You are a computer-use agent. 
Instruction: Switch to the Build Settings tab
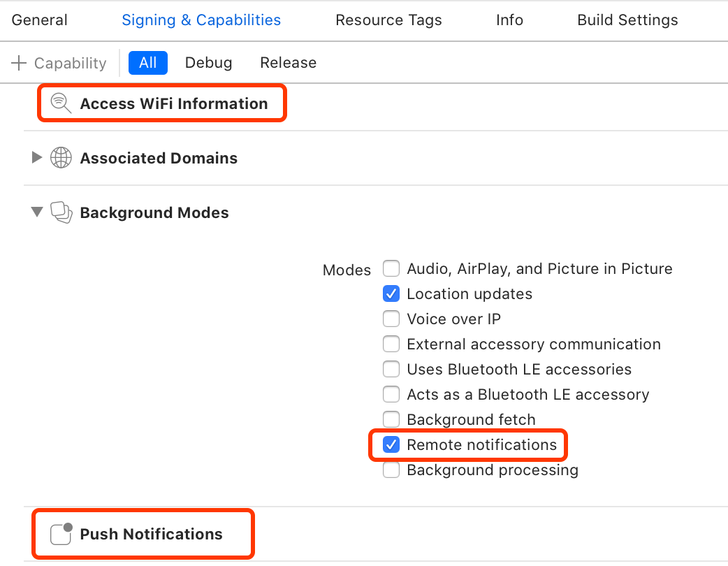click(x=627, y=20)
